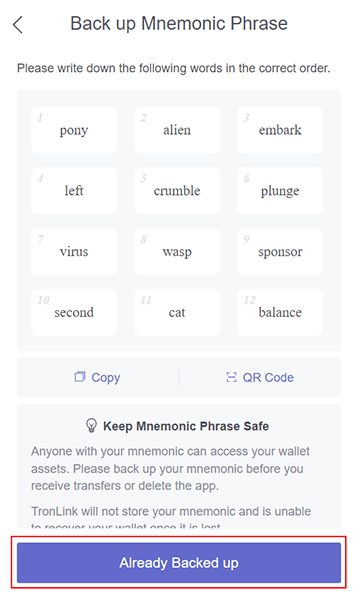Click the Copy icon
Viewport: 360px width, 600px height.
(x=80, y=377)
